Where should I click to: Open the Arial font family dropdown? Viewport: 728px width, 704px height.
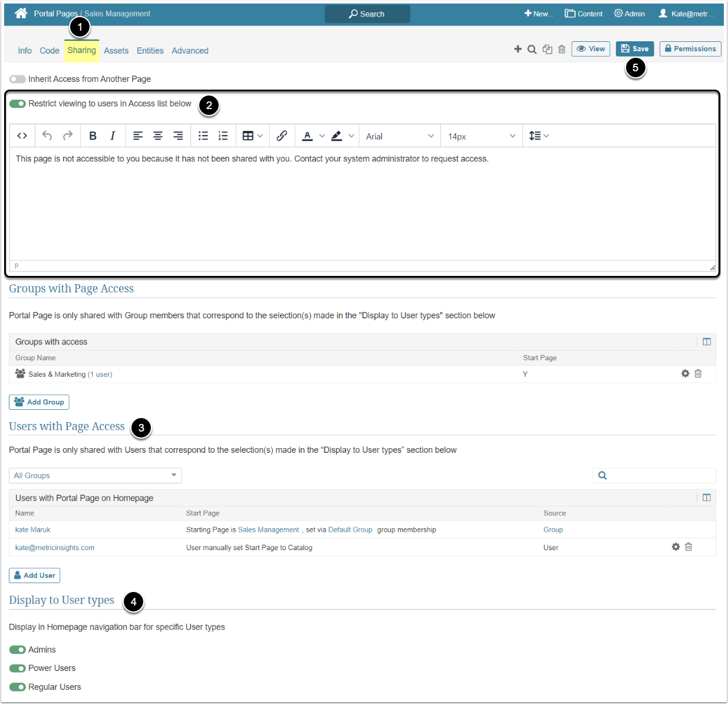coord(400,136)
